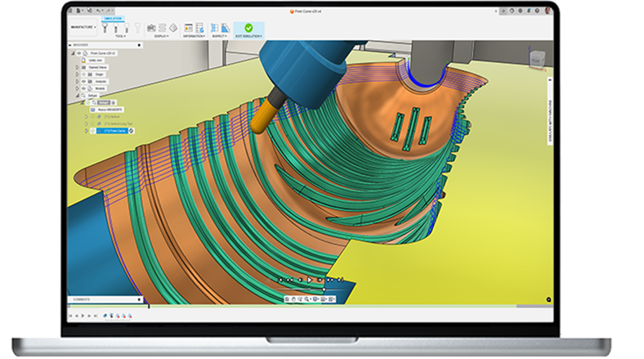This screenshot has width=644, height=359.
Task: Play the simulation
Action: point(310,280)
